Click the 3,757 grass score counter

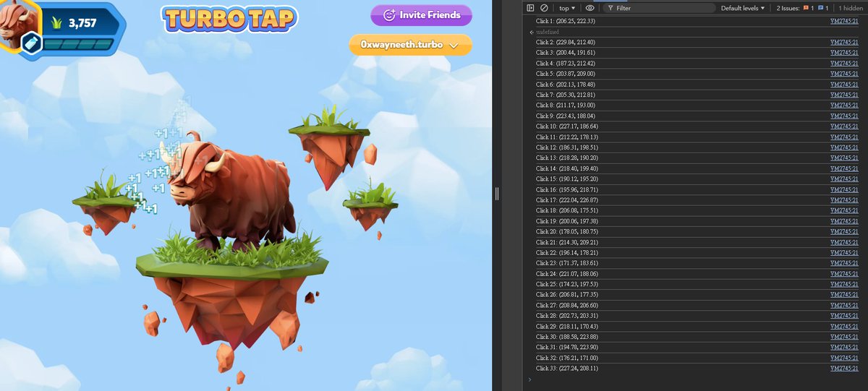tap(82, 23)
